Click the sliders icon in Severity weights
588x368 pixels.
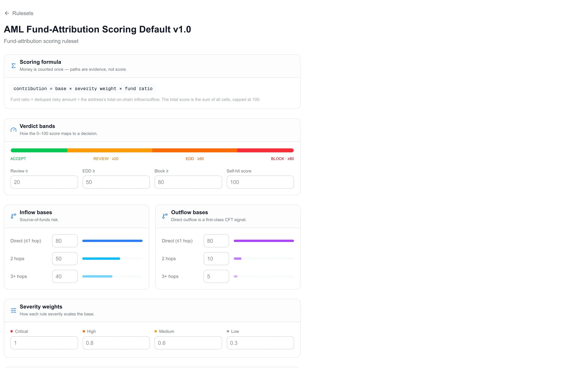click(x=14, y=310)
